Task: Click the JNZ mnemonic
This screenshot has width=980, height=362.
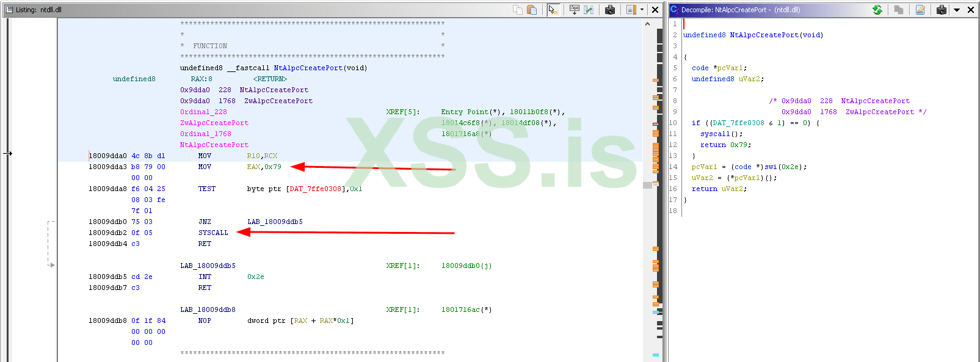Action: 205,222
